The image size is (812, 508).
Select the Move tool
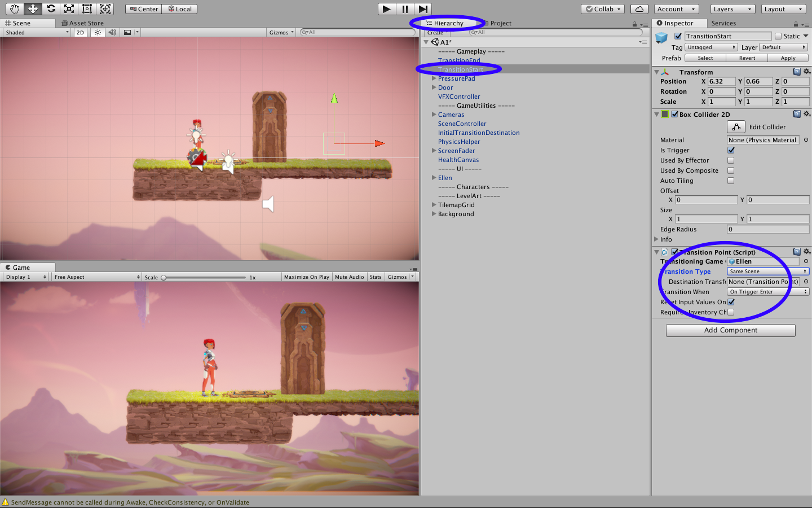tap(33, 8)
